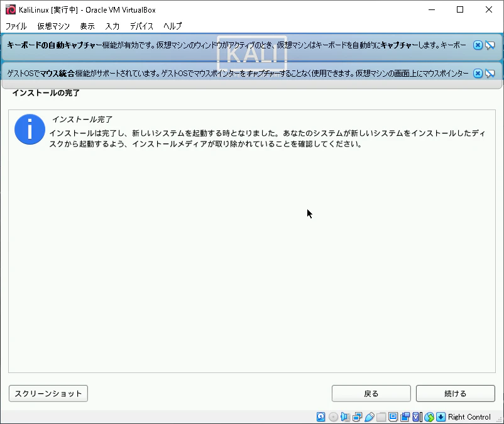The width and height of the screenshot is (504, 424).
Task: Click the window resize grip in status bar
Action: coord(499,420)
